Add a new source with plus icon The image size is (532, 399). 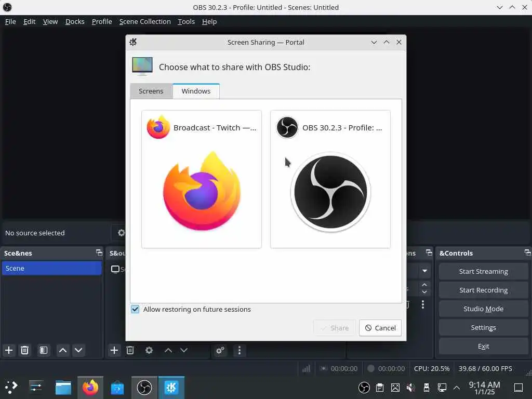pos(114,350)
